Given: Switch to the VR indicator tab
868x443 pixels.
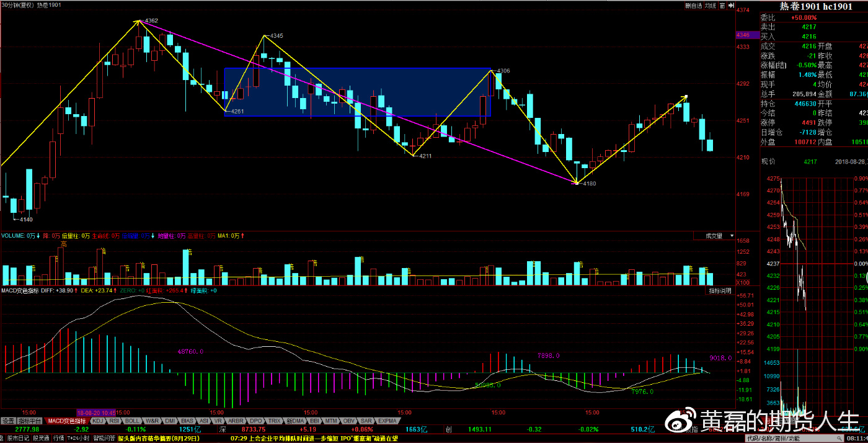Looking at the screenshot, I should [x=218, y=421].
